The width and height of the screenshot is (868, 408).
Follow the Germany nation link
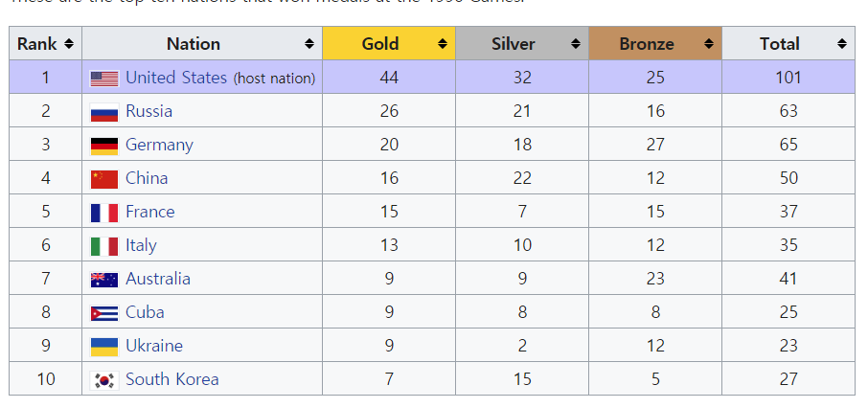pos(159,145)
